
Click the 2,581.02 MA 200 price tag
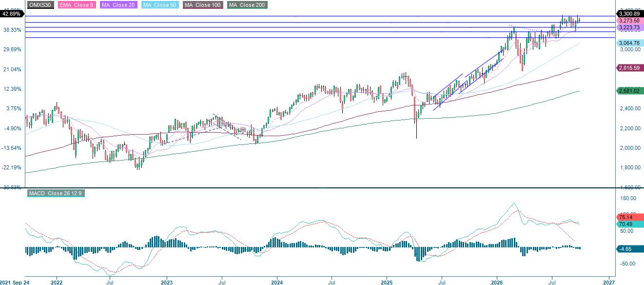tap(630, 91)
